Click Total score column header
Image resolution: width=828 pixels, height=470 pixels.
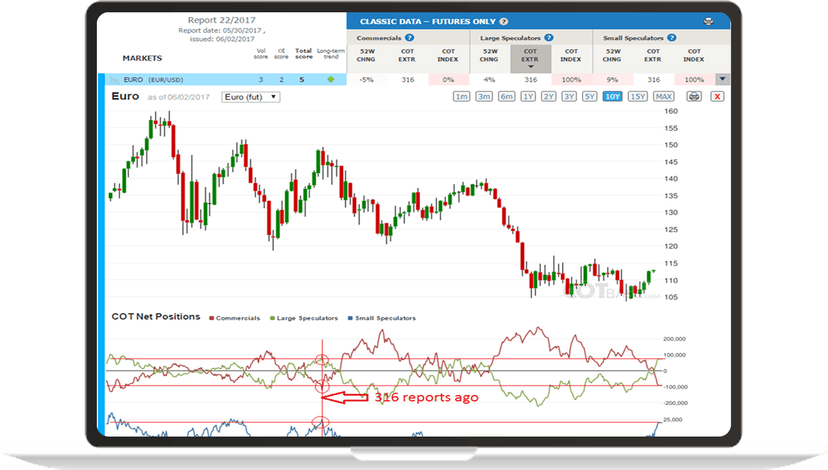304,54
